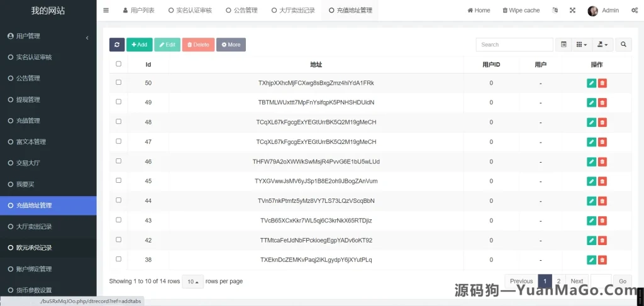
Task: Click the Admin avatar picture
Action: (592, 11)
